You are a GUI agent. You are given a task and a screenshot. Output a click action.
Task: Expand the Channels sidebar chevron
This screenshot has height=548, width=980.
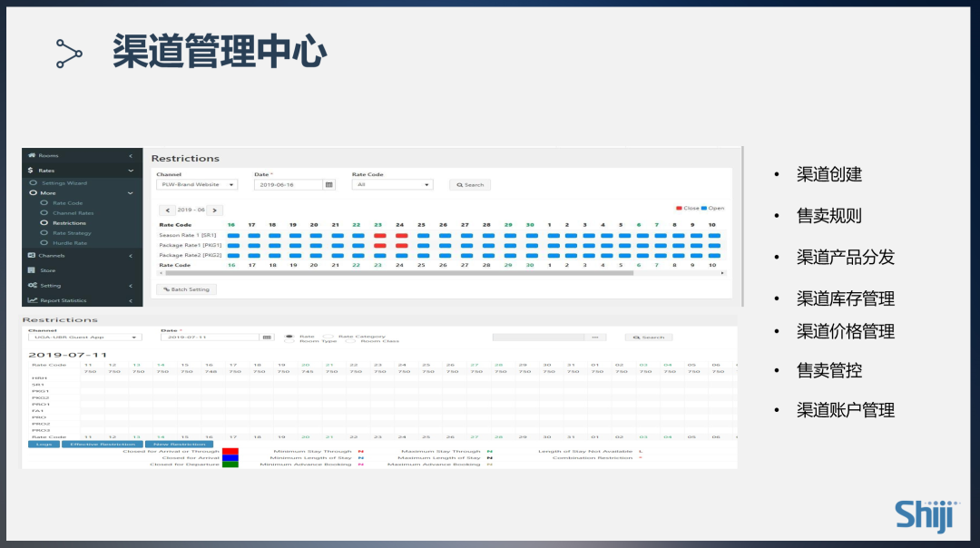[x=131, y=256]
